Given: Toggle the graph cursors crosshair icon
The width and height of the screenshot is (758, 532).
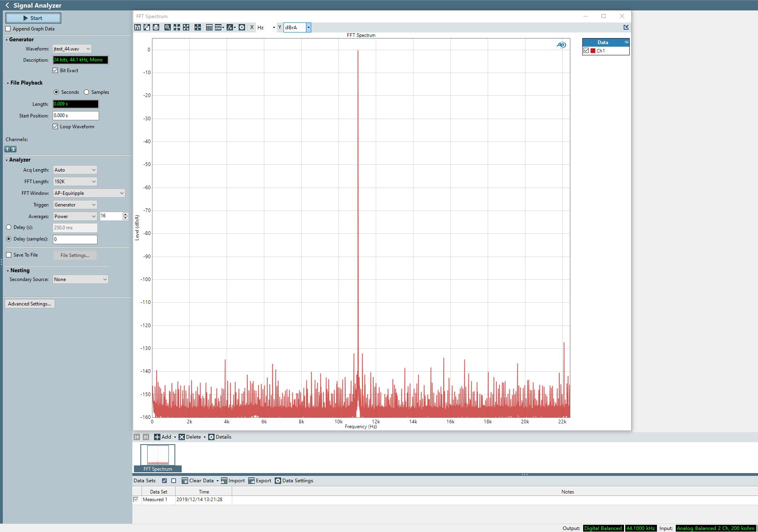Looking at the screenshot, I should pyautogui.click(x=198, y=27).
